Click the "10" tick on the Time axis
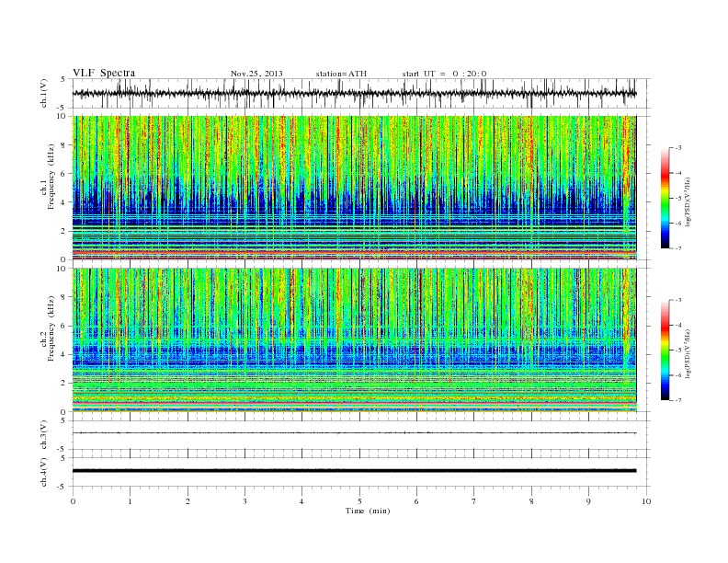 tap(646, 501)
